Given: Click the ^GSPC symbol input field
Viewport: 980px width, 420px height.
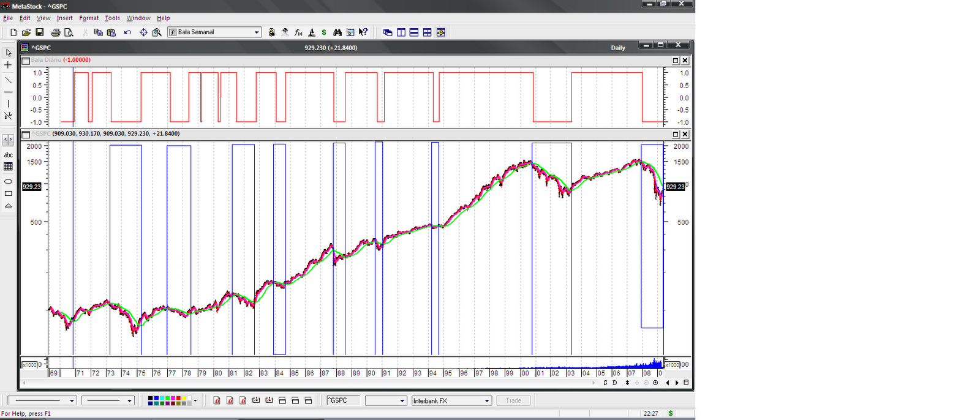Looking at the screenshot, I should click(x=343, y=400).
